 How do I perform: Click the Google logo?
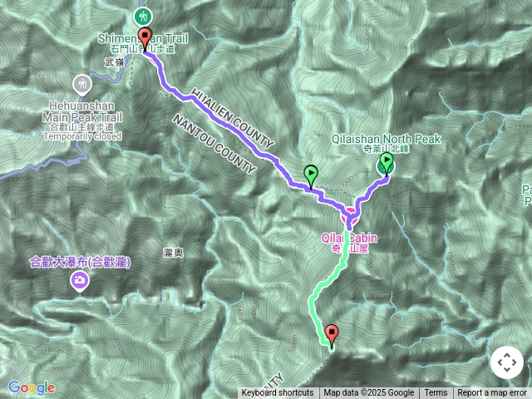point(32,387)
